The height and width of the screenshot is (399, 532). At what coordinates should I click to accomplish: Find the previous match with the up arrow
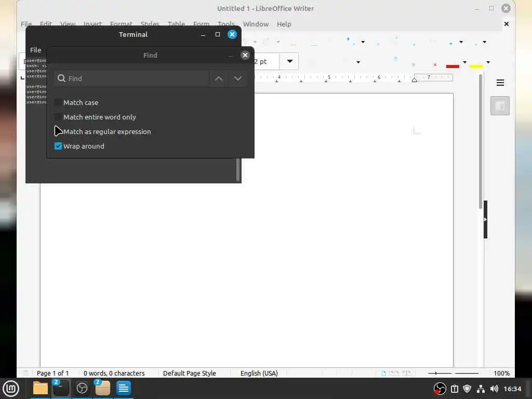coord(219,78)
